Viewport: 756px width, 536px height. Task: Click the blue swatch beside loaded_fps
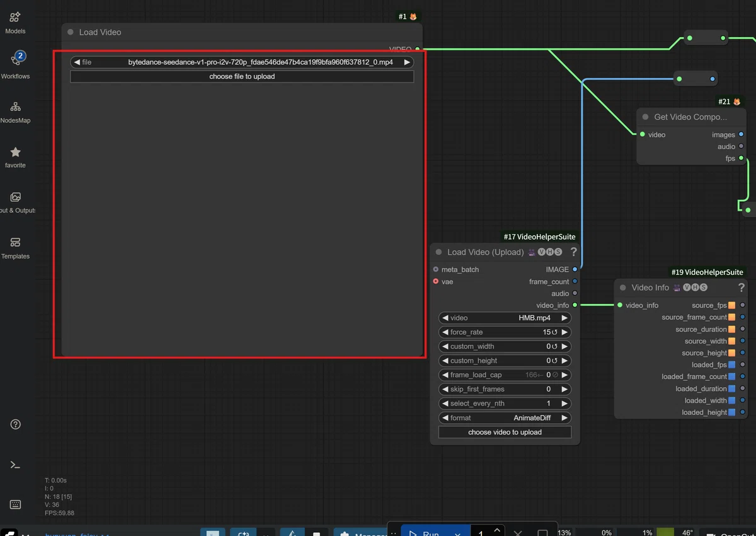732,364
